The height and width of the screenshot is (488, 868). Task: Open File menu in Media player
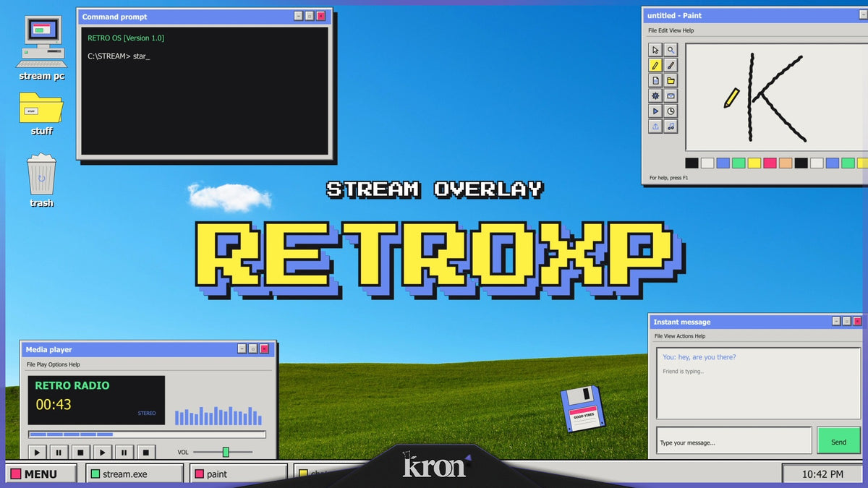point(31,364)
